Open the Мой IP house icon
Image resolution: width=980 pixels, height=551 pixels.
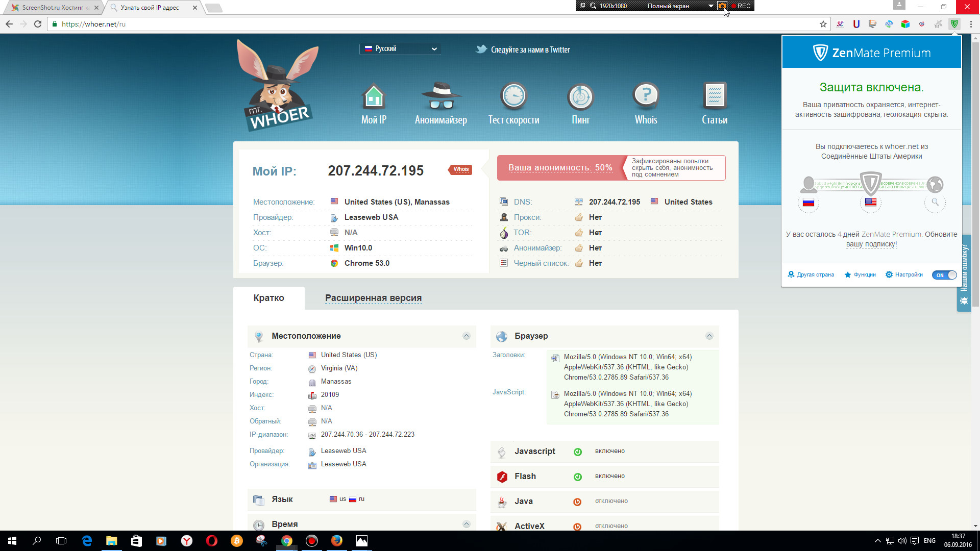[374, 96]
